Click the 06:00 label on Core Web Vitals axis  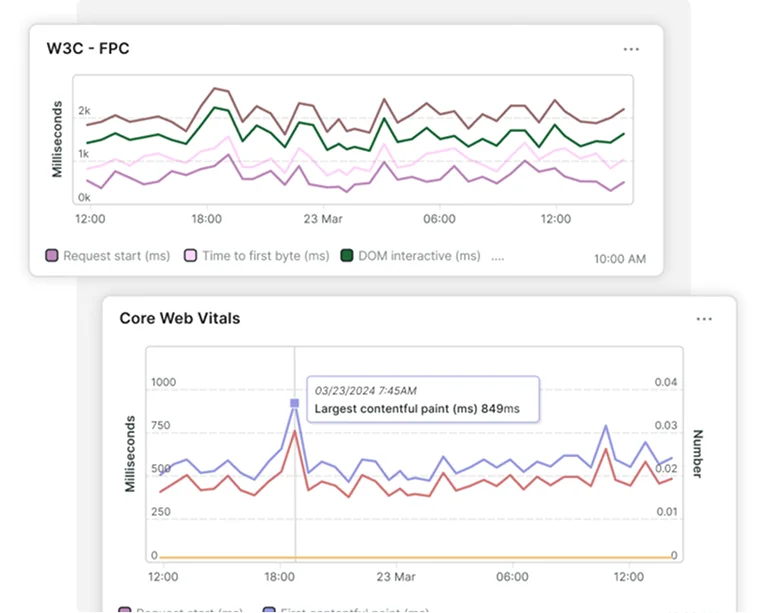coord(512,577)
